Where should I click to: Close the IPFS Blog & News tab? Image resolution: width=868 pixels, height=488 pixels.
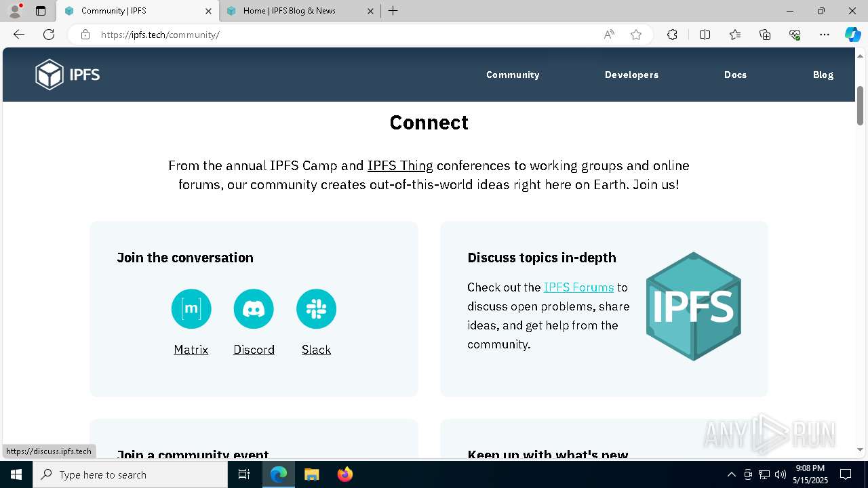click(x=370, y=11)
